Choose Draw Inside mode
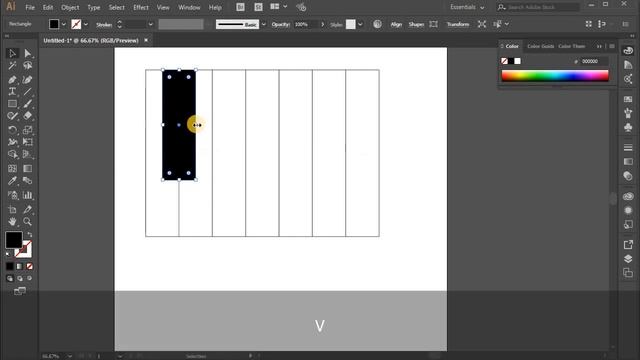Screen dimensions: 640x360 29,278
